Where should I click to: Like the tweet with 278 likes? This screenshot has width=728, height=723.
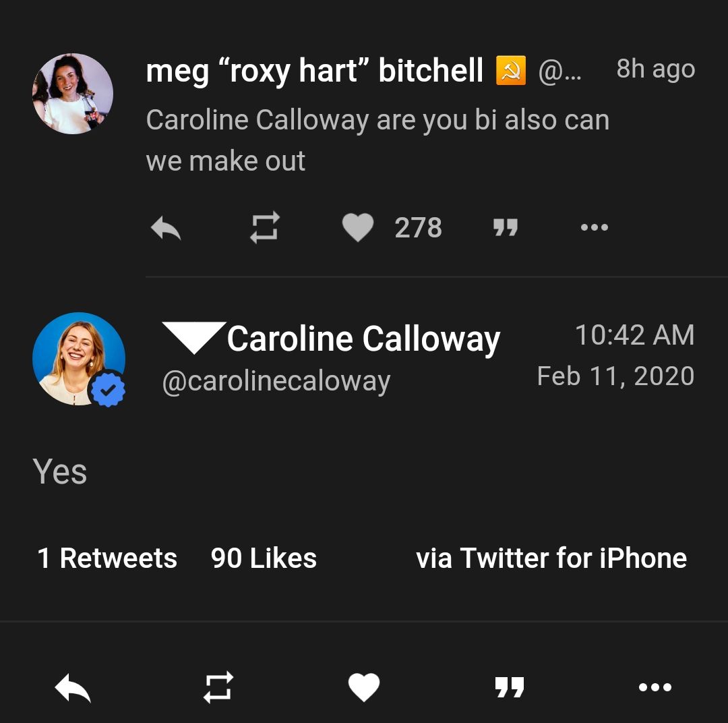(358, 228)
